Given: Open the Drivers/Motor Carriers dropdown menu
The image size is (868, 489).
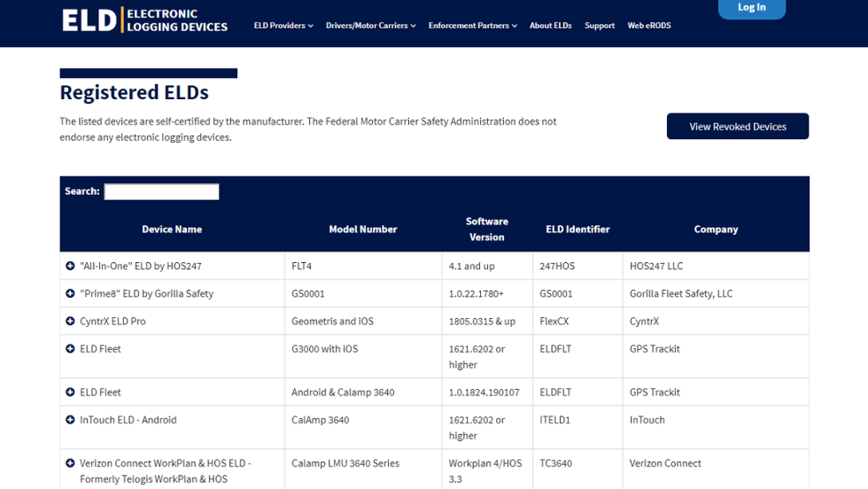Looking at the screenshot, I should coord(371,26).
